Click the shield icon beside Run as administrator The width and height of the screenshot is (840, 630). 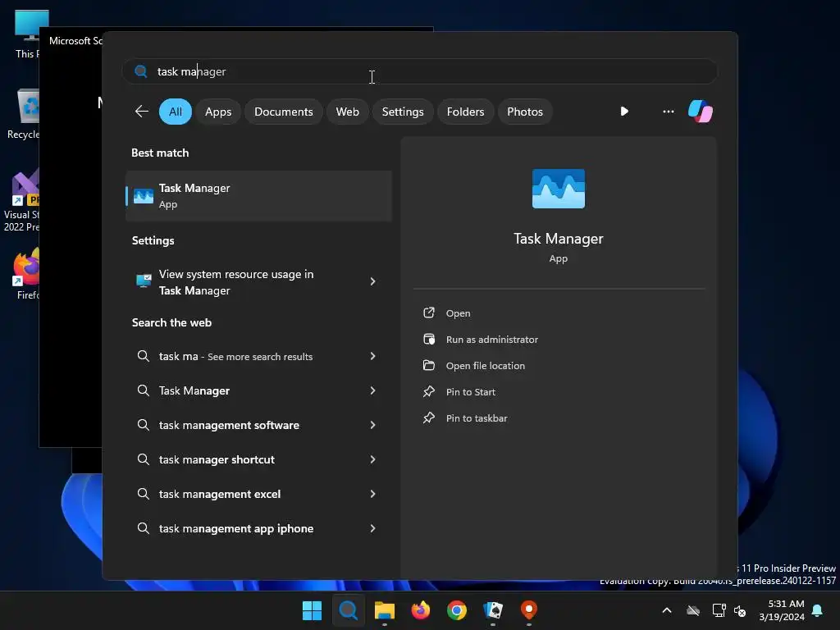(x=428, y=339)
